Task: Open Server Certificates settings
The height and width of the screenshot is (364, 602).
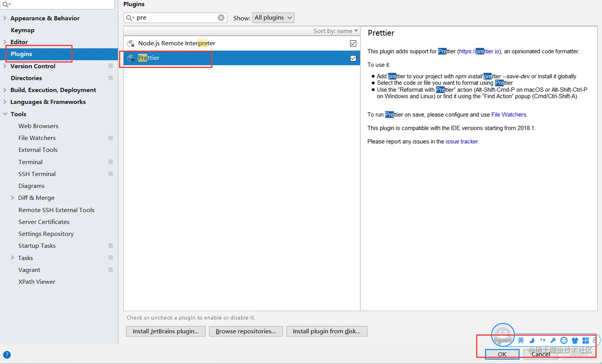Action: (44, 222)
